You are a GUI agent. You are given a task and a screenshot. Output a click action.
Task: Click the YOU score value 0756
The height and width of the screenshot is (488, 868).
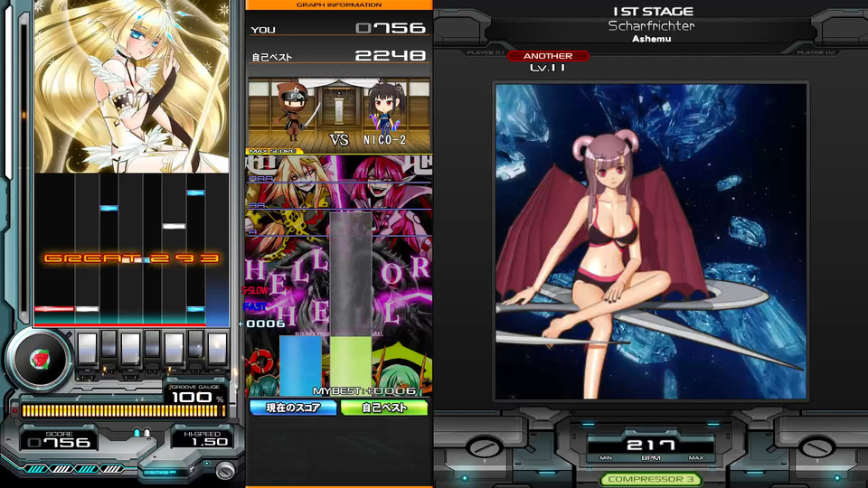click(391, 28)
